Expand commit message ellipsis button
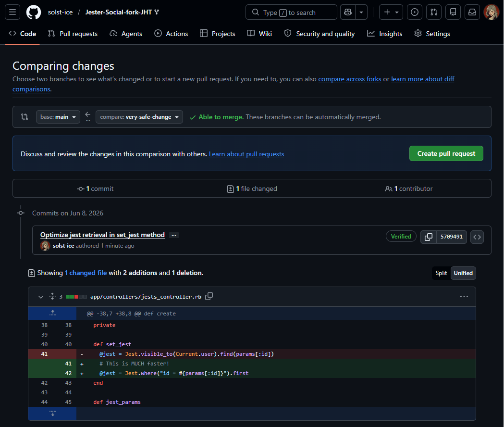Viewport: 504px width, 427px height. [174, 235]
